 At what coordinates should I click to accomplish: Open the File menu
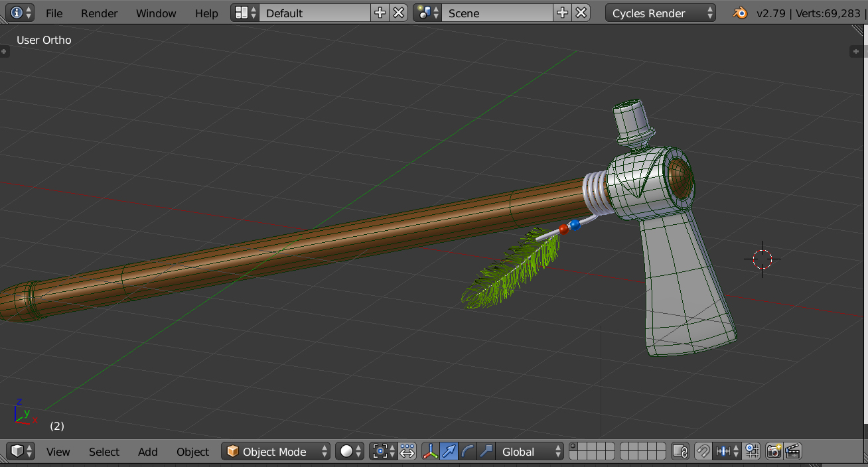tap(54, 13)
